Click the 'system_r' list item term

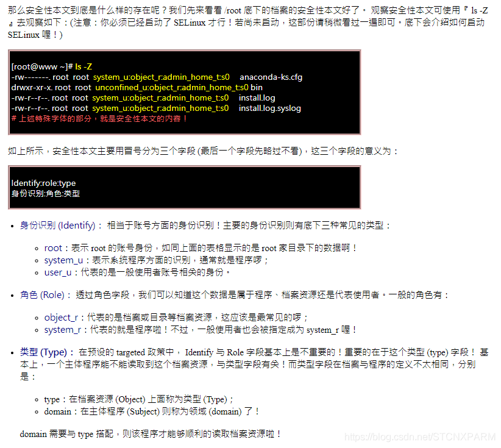[x=63, y=330]
